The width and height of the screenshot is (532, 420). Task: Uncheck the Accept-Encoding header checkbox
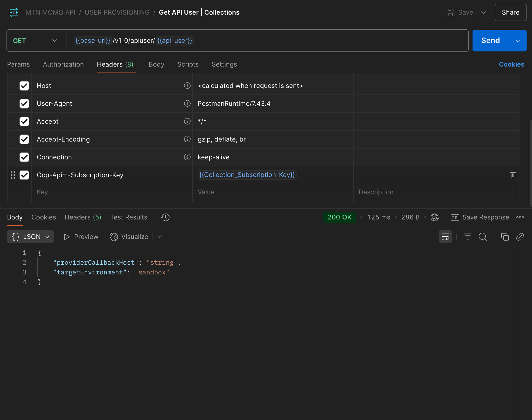[x=24, y=139]
